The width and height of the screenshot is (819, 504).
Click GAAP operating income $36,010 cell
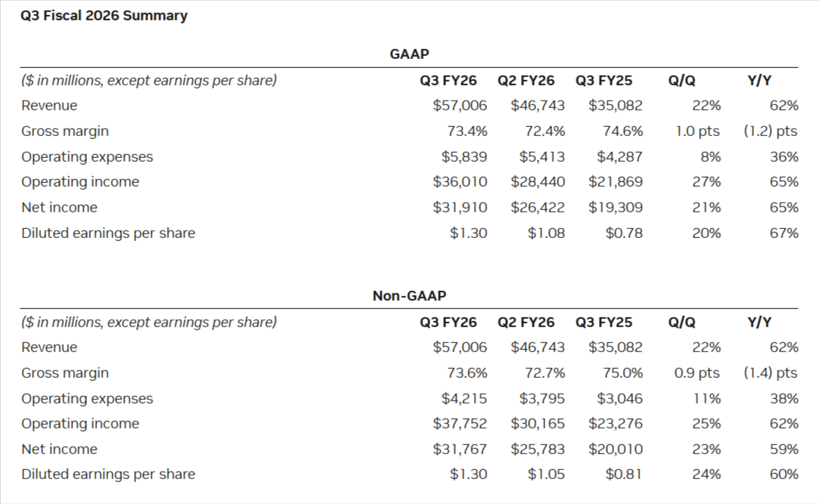[x=460, y=181]
